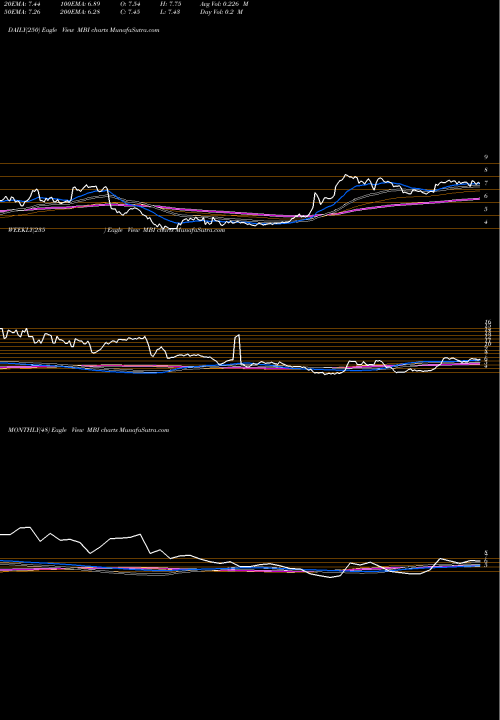Select the Day Vol: 0.2 M text
This screenshot has width=500, height=720.
(221, 12)
